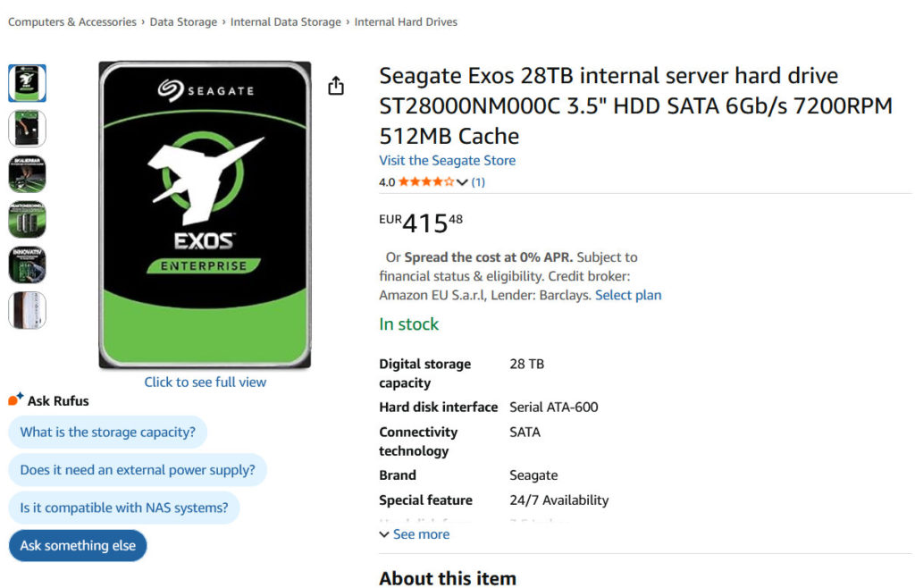The image size is (915, 588).
Task: Go to the Data Storage breadcrumb
Action: point(183,21)
